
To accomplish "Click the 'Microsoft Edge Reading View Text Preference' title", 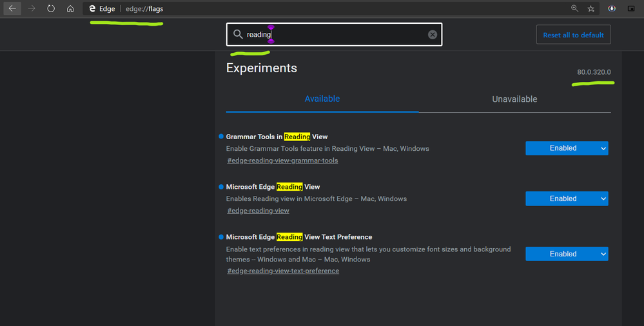I will pyautogui.click(x=299, y=237).
